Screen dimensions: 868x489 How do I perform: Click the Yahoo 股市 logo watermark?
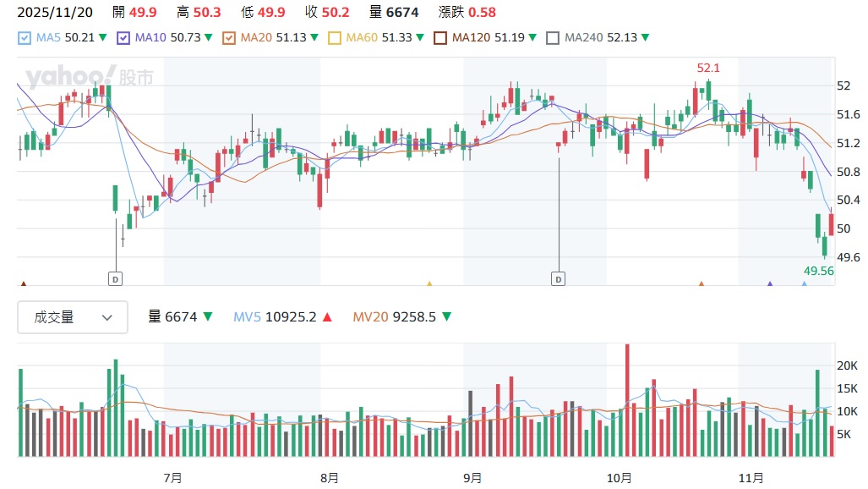89,78
